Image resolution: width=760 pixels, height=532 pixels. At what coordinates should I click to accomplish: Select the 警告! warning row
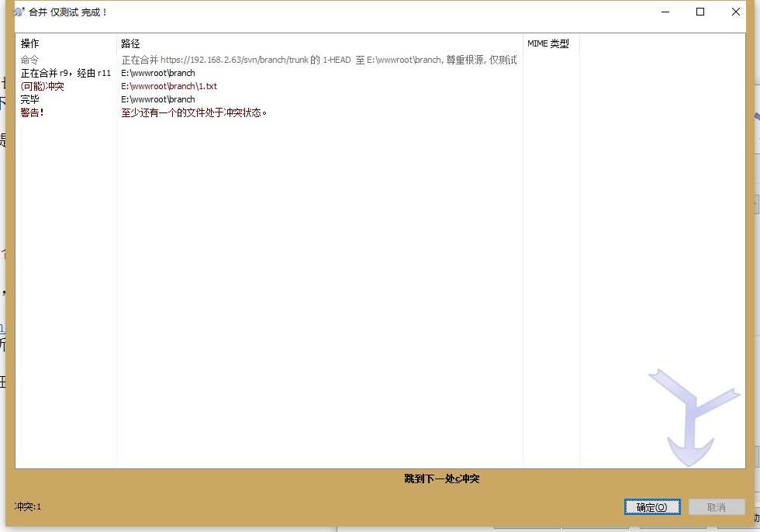(380, 112)
